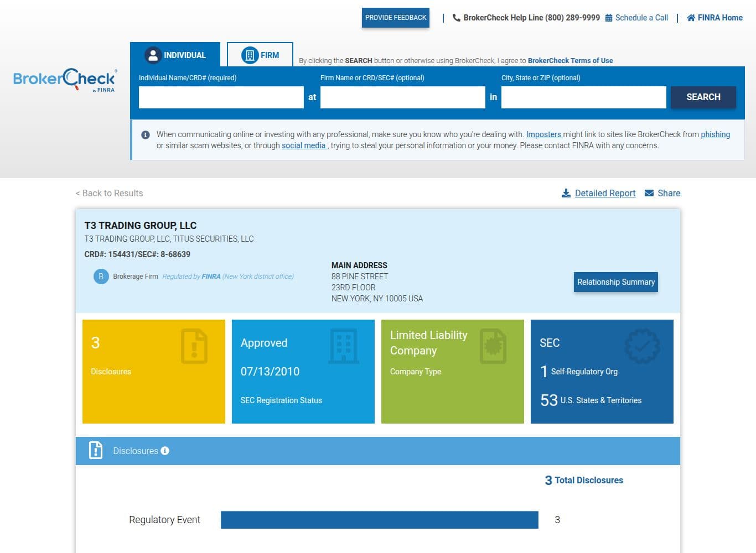The image size is (756, 553).
Task: Click the building icon on the Firm tab
Action: coord(250,55)
